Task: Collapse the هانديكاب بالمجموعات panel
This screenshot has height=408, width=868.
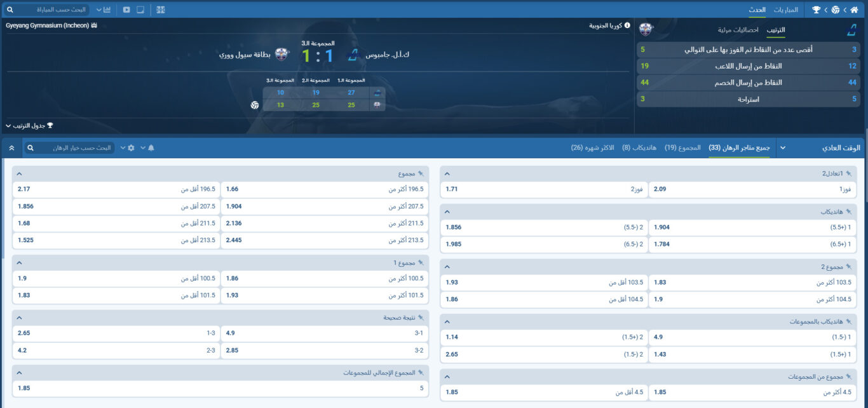Action: coord(447,322)
